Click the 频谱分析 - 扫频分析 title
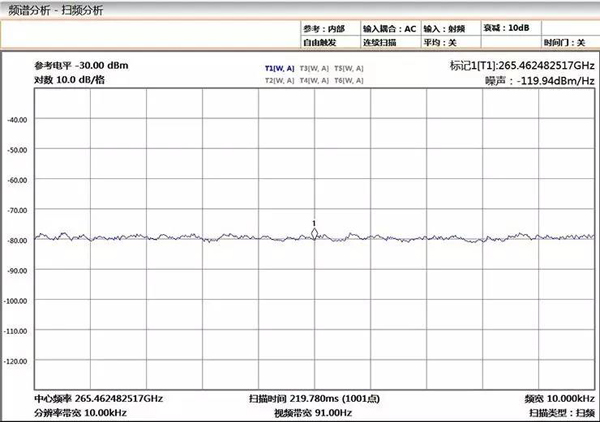This screenshot has width=600, height=422. pyautogui.click(x=55, y=10)
